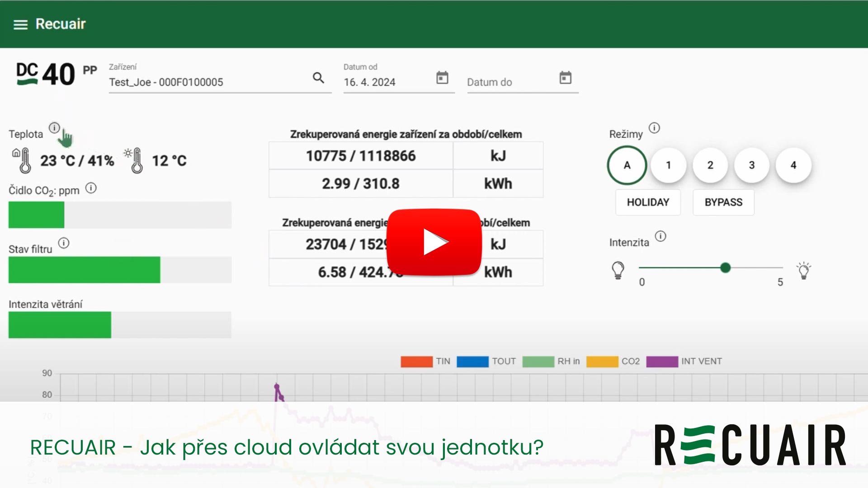Open the calendar for Datum od
This screenshot has height=488, width=868.
tap(442, 77)
